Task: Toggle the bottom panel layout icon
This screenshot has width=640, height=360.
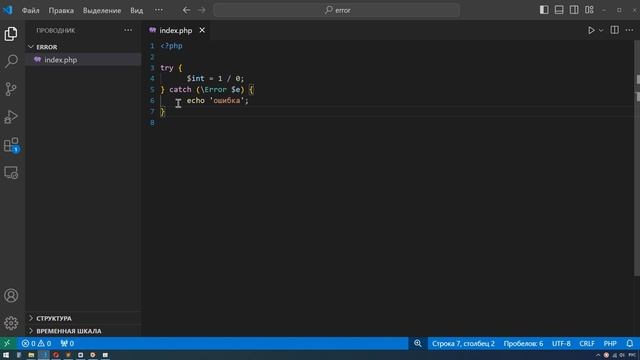Action: pyautogui.click(x=559, y=10)
